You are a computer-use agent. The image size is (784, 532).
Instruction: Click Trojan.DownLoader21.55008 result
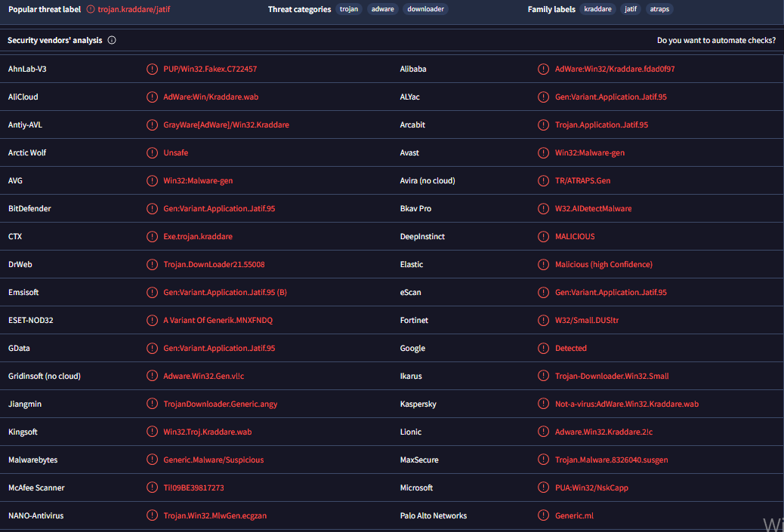click(214, 265)
